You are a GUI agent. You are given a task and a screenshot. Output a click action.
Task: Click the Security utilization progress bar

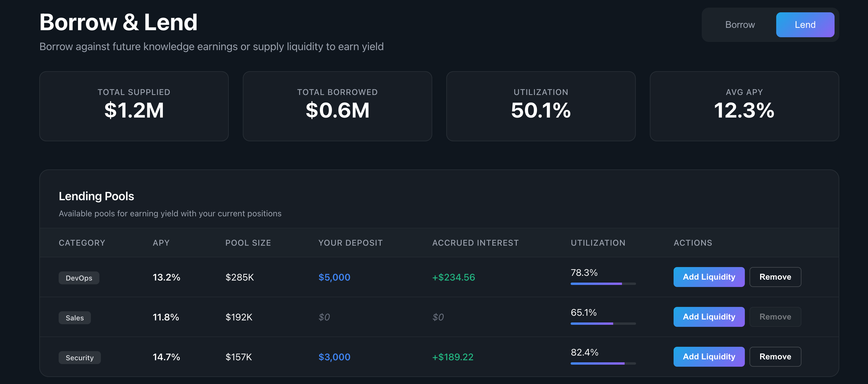603,363
